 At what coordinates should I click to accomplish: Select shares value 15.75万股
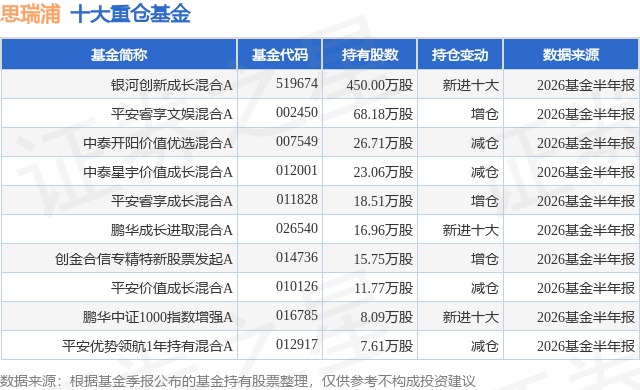pyautogui.click(x=383, y=259)
